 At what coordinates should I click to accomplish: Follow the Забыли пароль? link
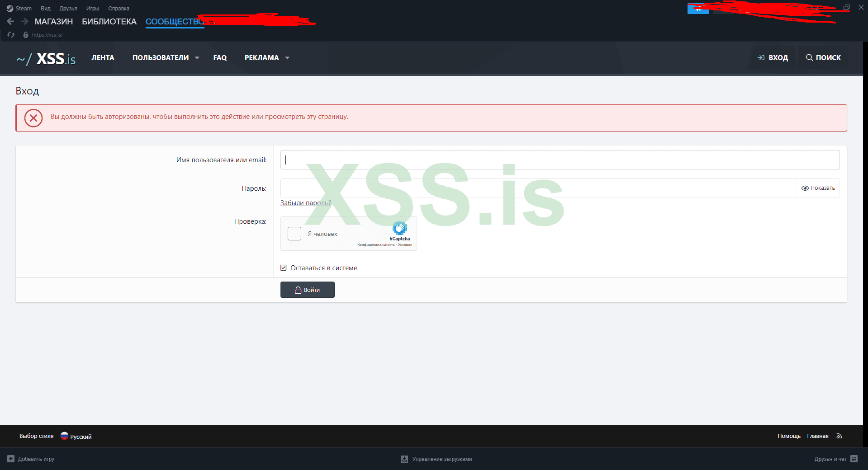(x=306, y=203)
